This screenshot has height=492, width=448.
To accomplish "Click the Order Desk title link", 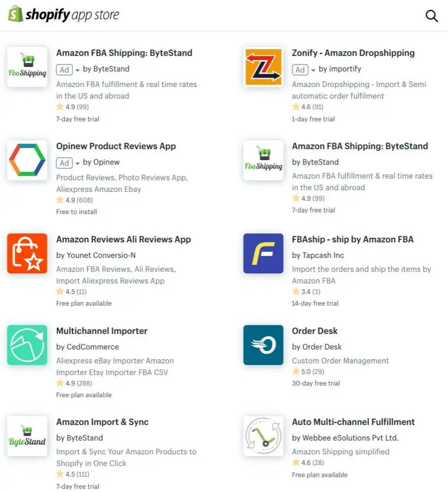I will pyautogui.click(x=315, y=331).
